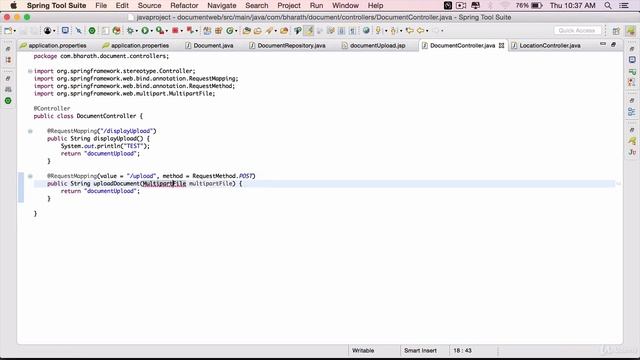640x360 pixels.
Task: Click the Next Annotation yellow arrow icon
Action: 378,31
